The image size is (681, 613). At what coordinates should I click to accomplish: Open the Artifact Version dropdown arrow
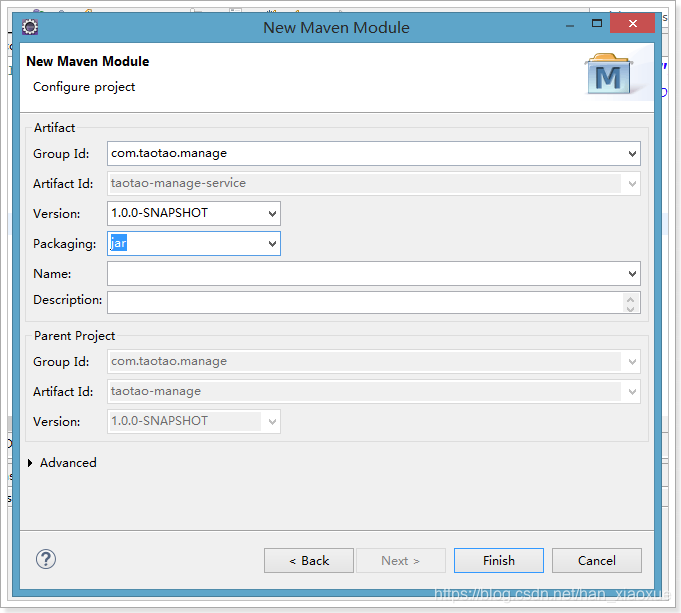point(272,213)
